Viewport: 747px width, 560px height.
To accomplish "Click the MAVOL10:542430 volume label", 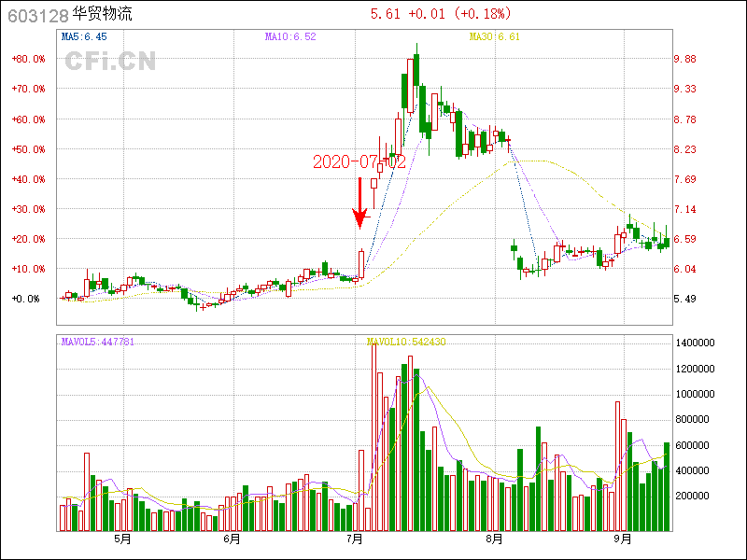I will pos(406,342).
